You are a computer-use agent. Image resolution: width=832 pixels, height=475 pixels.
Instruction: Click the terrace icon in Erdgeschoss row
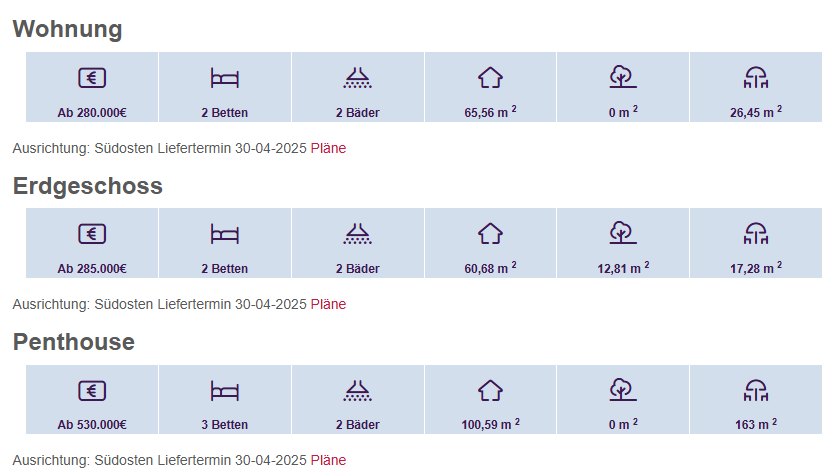(x=755, y=234)
